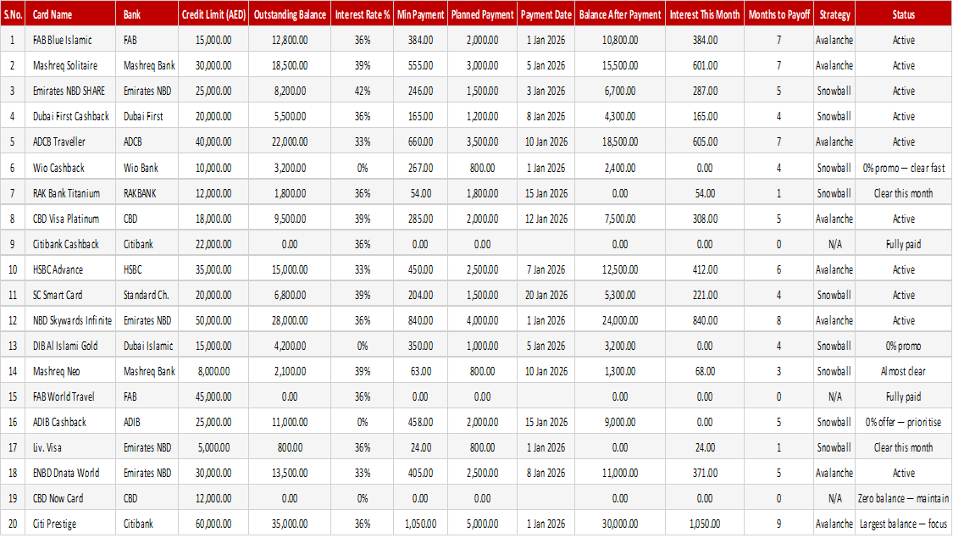Select the HSBC bank cell
The image size is (953, 560).
[x=147, y=270]
